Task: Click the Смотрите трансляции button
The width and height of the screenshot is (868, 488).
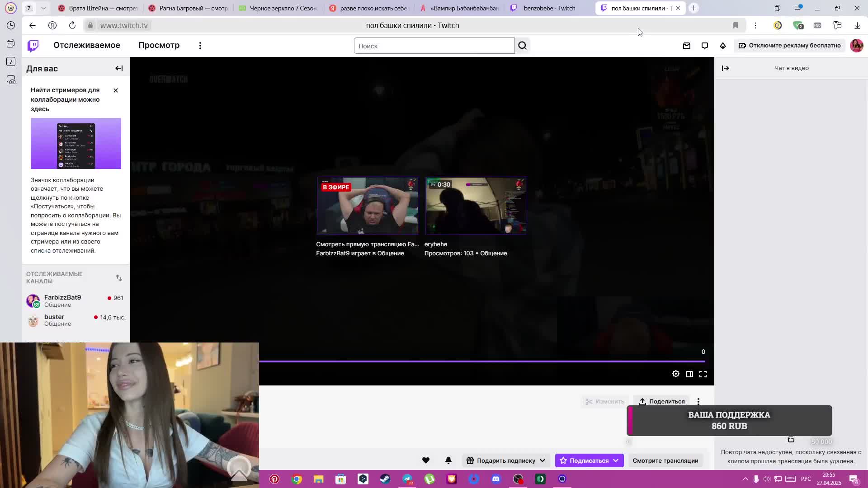Action: (665, 460)
